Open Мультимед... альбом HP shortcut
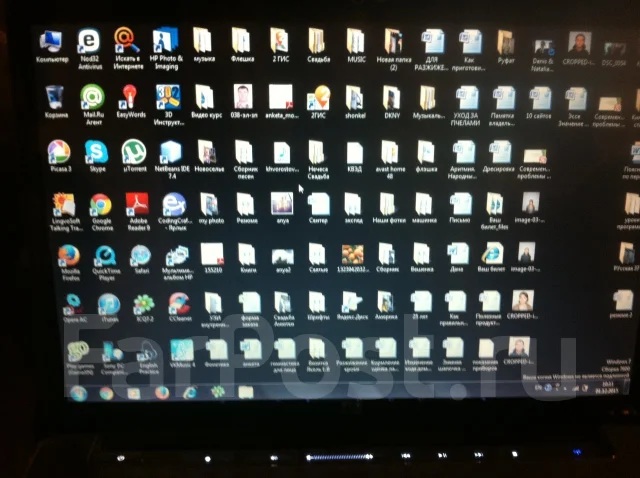 pos(177,262)
